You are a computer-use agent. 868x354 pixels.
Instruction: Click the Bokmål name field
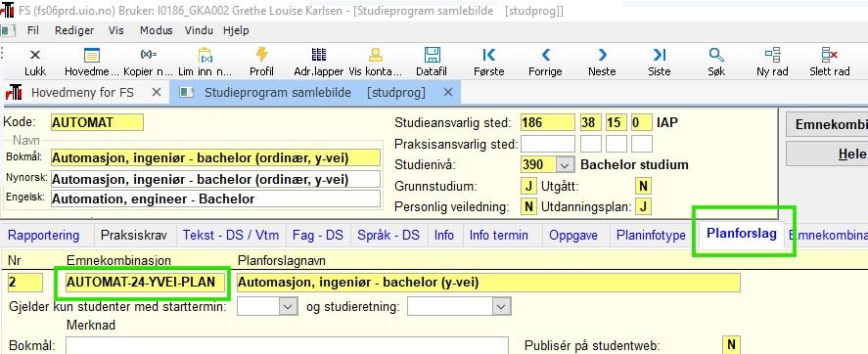(x=215, y=158)
